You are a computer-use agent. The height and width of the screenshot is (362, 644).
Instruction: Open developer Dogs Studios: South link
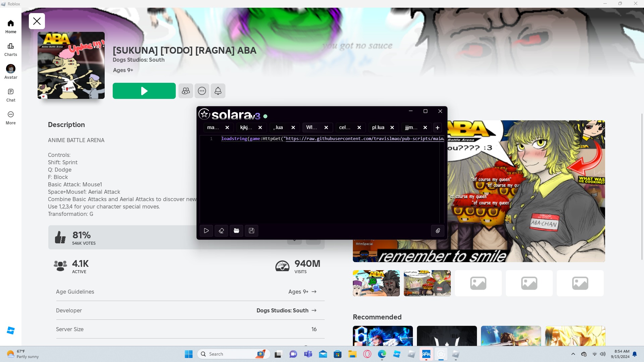point(286,310)
